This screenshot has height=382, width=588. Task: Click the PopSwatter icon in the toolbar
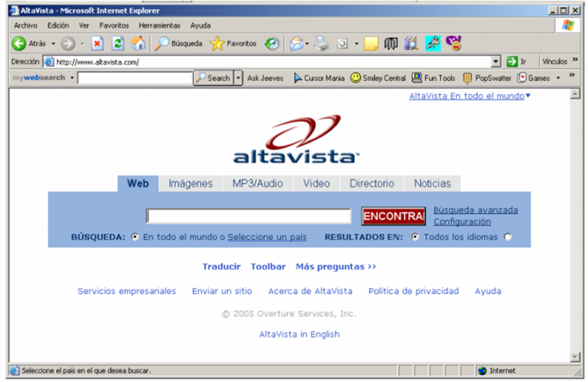click(466, 78)
